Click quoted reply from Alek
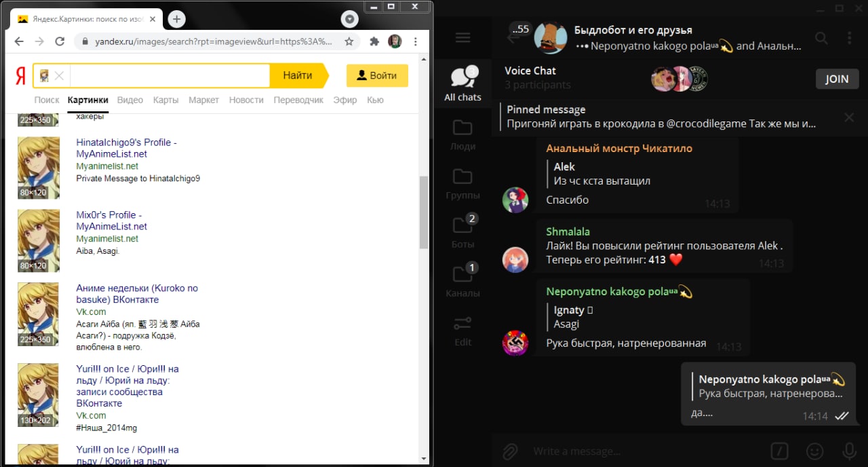Screen dimensions: 868x467 (602, 174)
